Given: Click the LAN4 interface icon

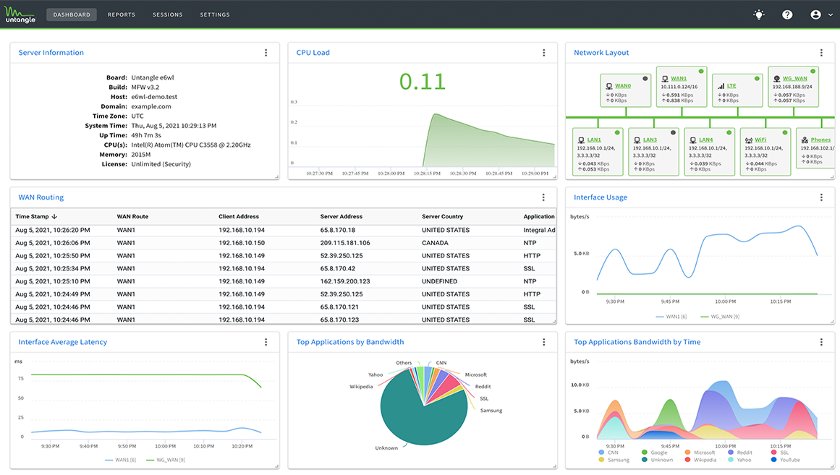Looking at the screenshot, I should pyautogui.click(x=693, y=140).
